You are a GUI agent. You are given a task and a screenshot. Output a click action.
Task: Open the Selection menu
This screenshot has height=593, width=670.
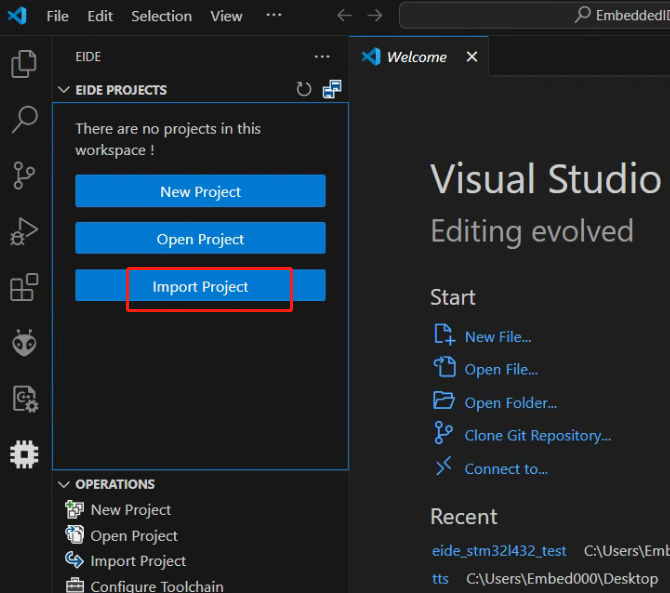tap(162, 16)
